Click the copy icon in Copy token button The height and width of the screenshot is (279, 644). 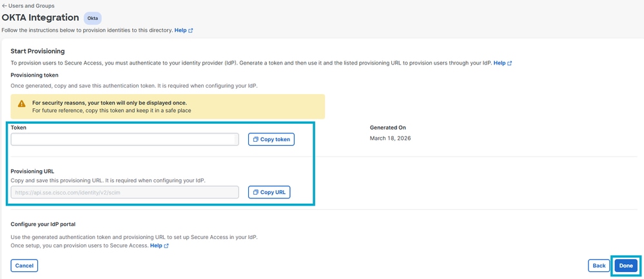click(x=255, y=139)
